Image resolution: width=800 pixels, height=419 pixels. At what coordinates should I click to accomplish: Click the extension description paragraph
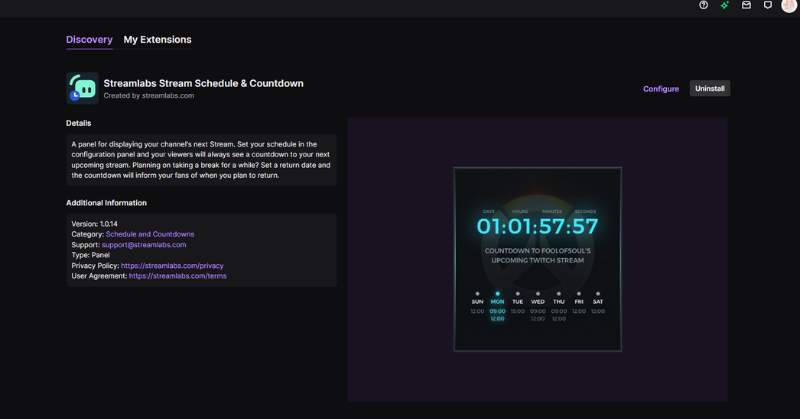tap(201, 160)
